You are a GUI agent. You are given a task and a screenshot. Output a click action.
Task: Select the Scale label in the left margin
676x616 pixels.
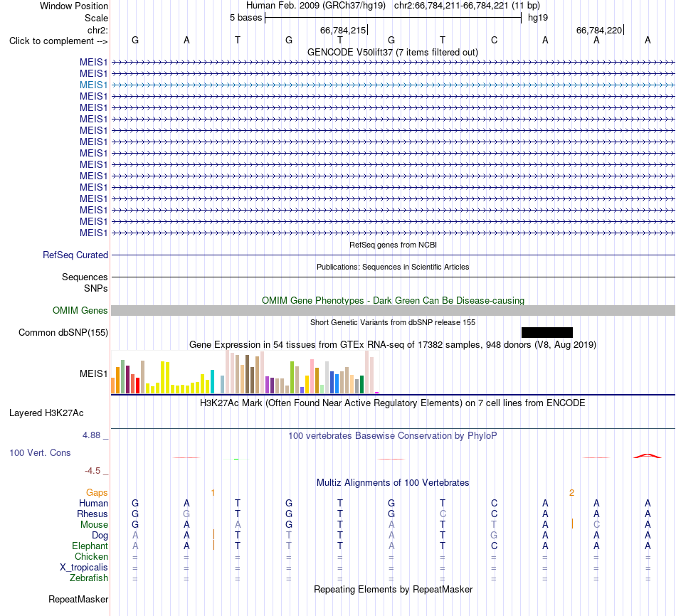pos(96,18)
